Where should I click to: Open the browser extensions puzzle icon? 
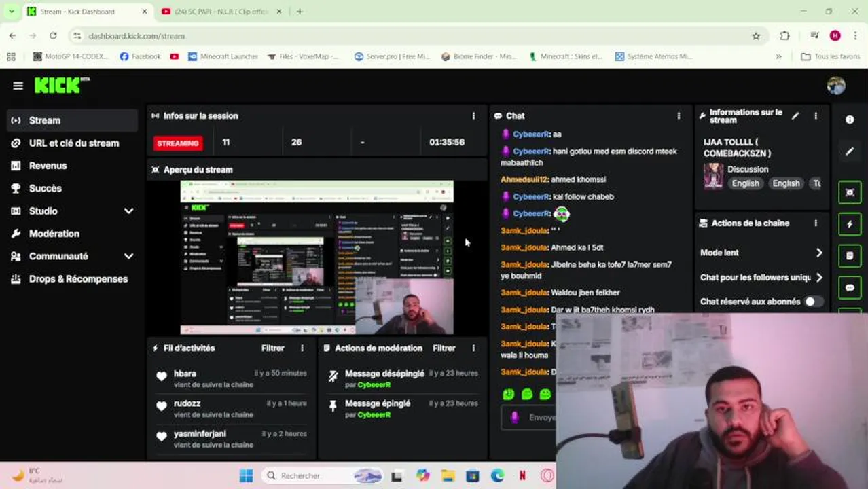pyautogui.click(x=785, y=36)
